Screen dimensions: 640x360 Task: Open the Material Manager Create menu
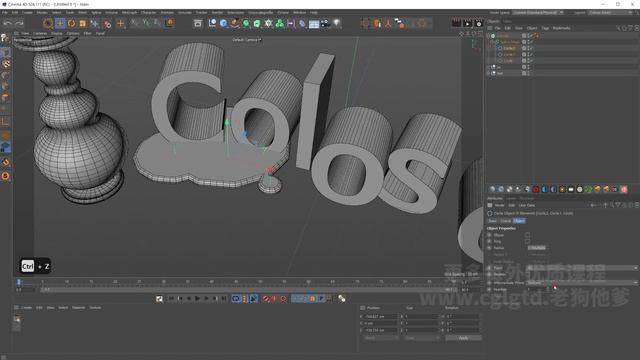pos(26,308)
